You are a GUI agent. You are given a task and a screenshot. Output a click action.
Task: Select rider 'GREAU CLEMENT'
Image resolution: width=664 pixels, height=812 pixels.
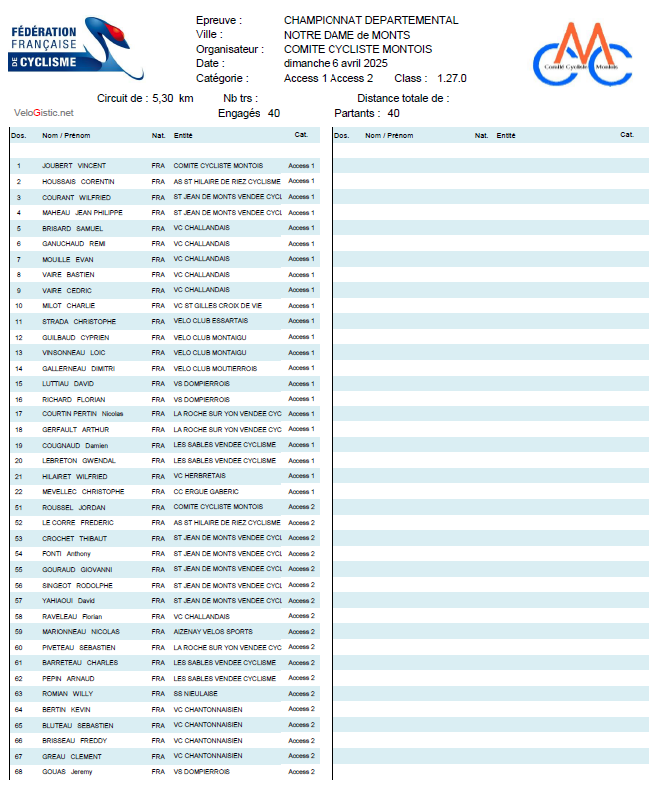72,758
